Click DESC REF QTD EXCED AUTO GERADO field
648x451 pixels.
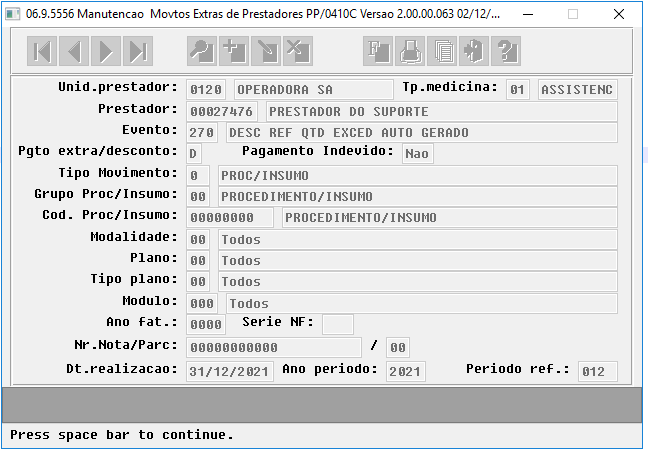422,133
